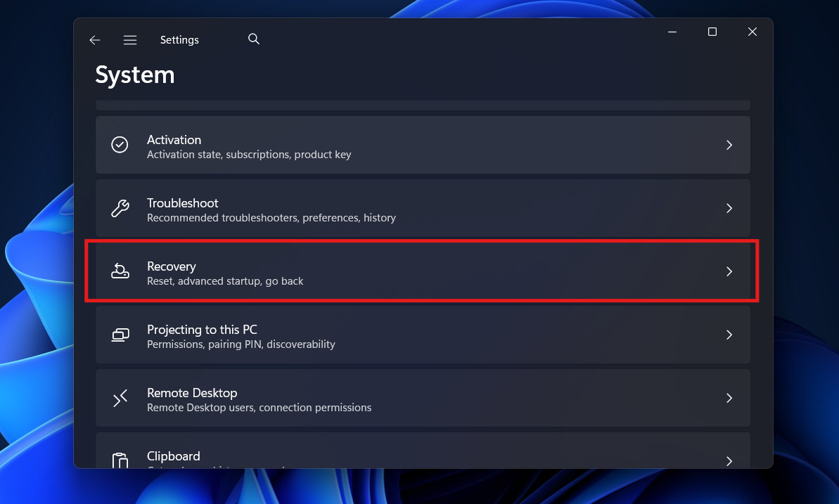Open search via the magnifier icon
This screenshot has height=504, width=839.
coord(253,39)
